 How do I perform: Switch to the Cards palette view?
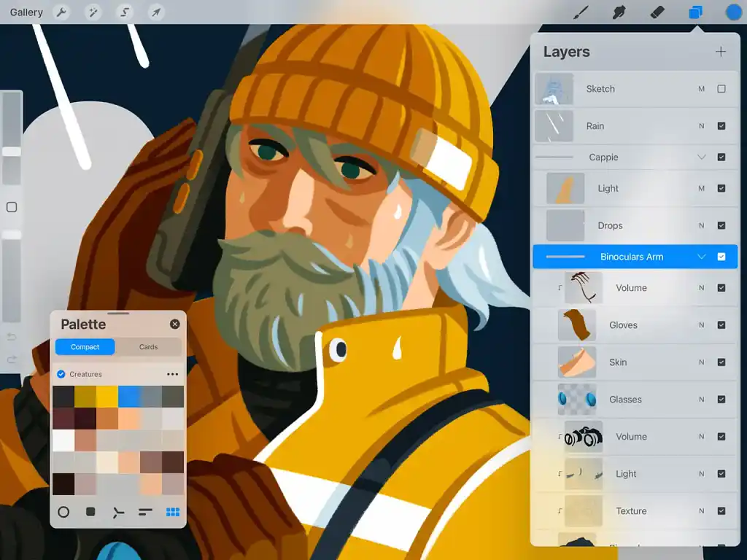pos(149,346)
